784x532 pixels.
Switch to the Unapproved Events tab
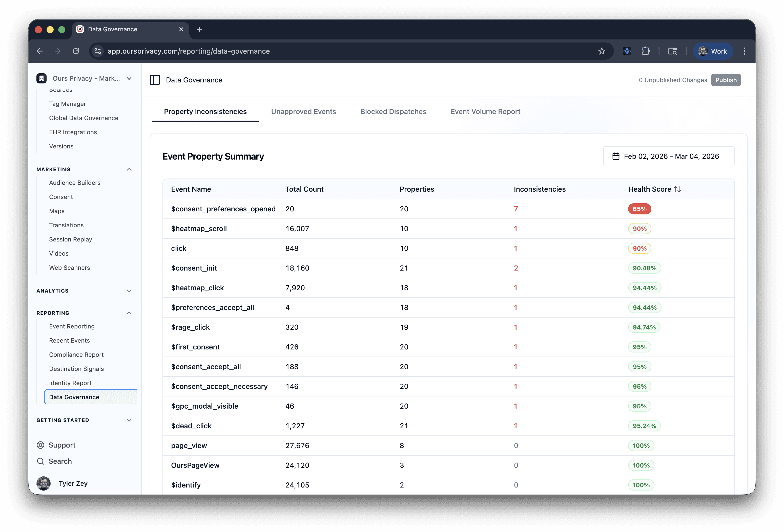303,112
